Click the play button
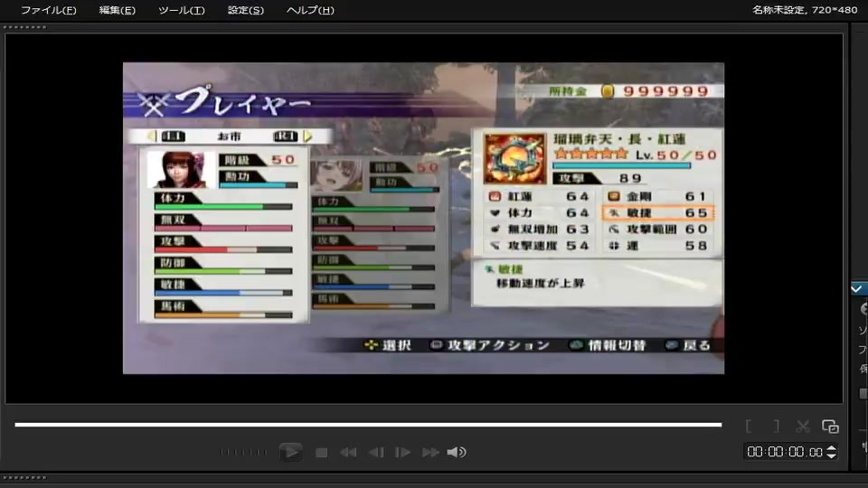Image resolution: width=868 pixels, height=488 pixels. (290, 452)
